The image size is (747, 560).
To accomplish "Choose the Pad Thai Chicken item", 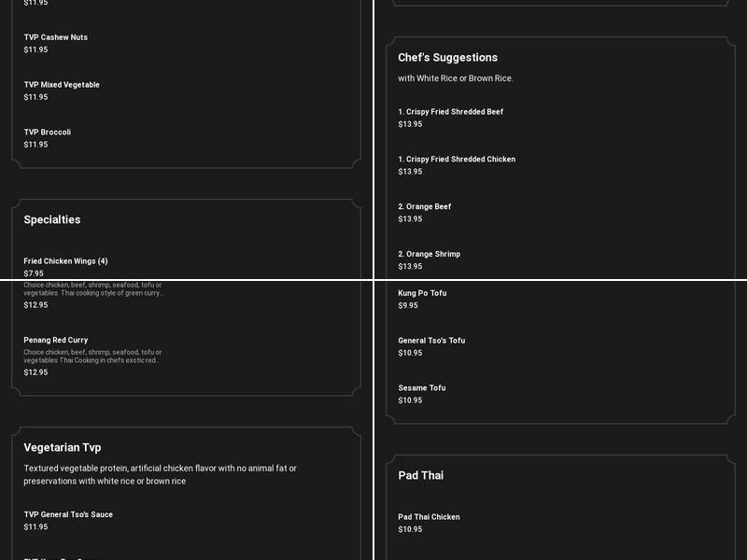I will [429, 517].
